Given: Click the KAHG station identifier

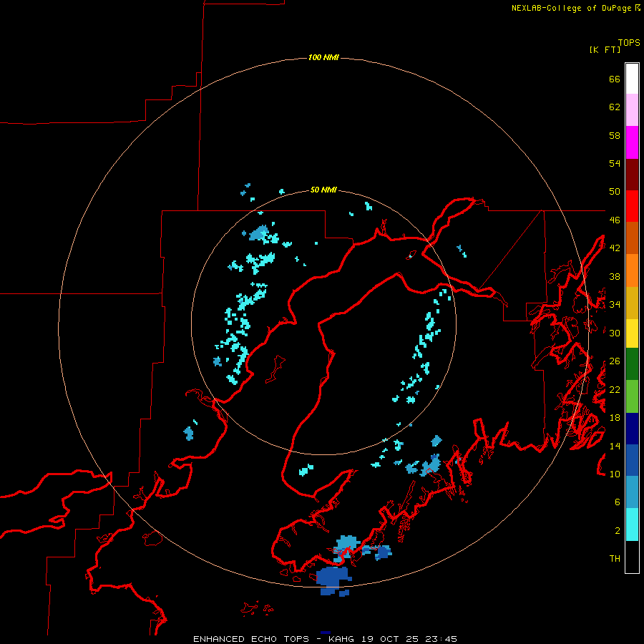Looking at the screenshot, I should (343, 639).
